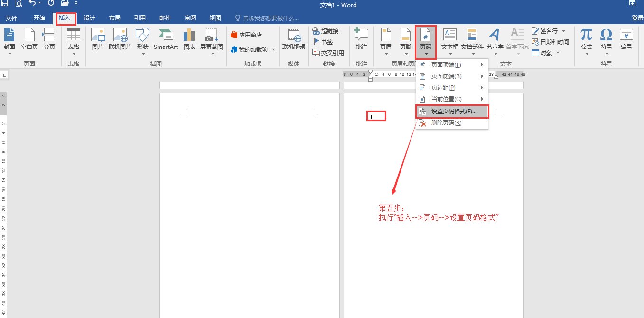Screen dimensions: 644x318
Task: Open the 邮件 ribbon tab
Action: (165, 18)
